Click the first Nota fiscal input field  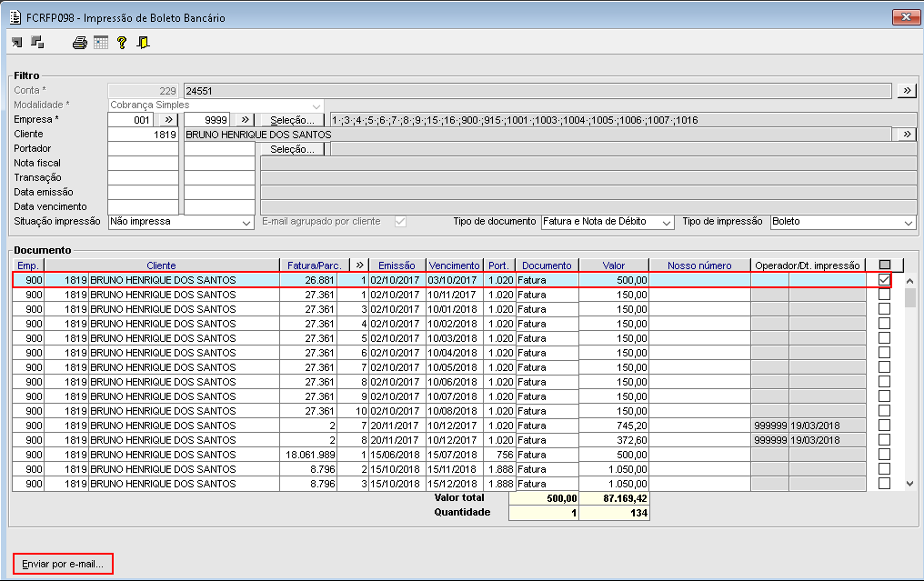click(143, 164)
